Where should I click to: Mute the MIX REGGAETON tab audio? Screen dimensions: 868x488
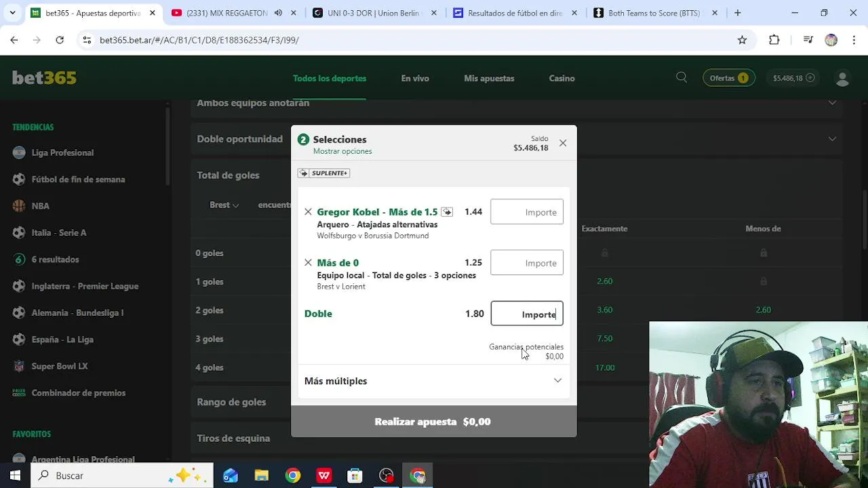(278, 13)
